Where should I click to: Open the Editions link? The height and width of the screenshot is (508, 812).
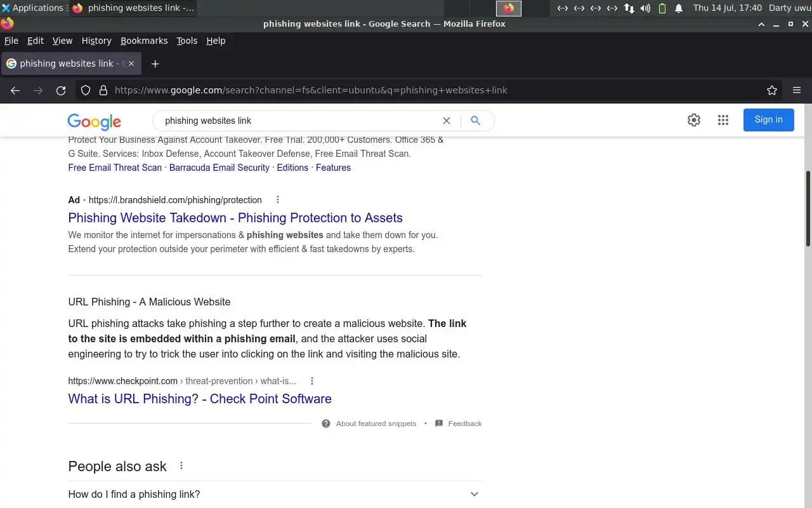[292, 168]
